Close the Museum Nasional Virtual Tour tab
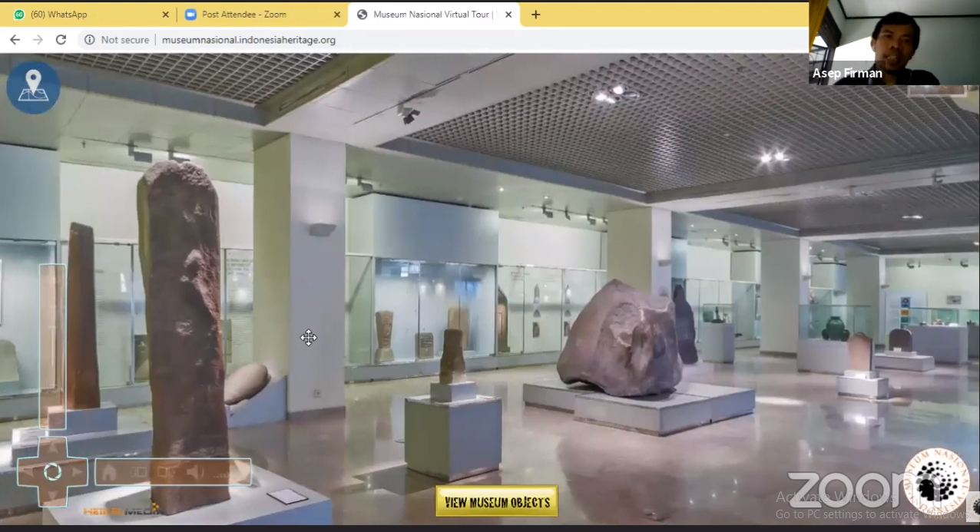The width and height of the screenshot is (980, 532). click(x=508, y=15)
